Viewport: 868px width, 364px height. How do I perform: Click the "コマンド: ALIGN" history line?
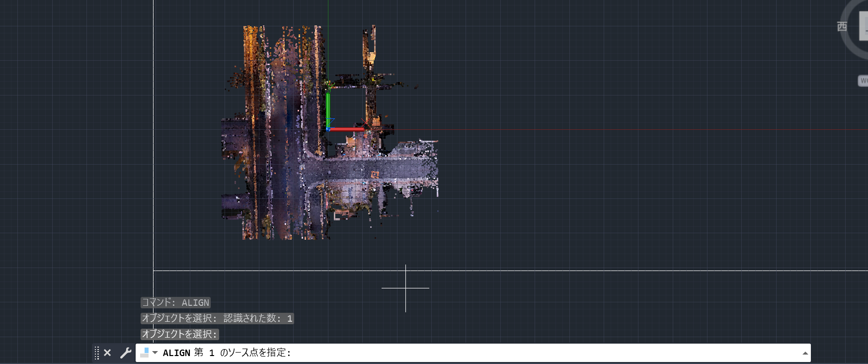click(175, 302)
